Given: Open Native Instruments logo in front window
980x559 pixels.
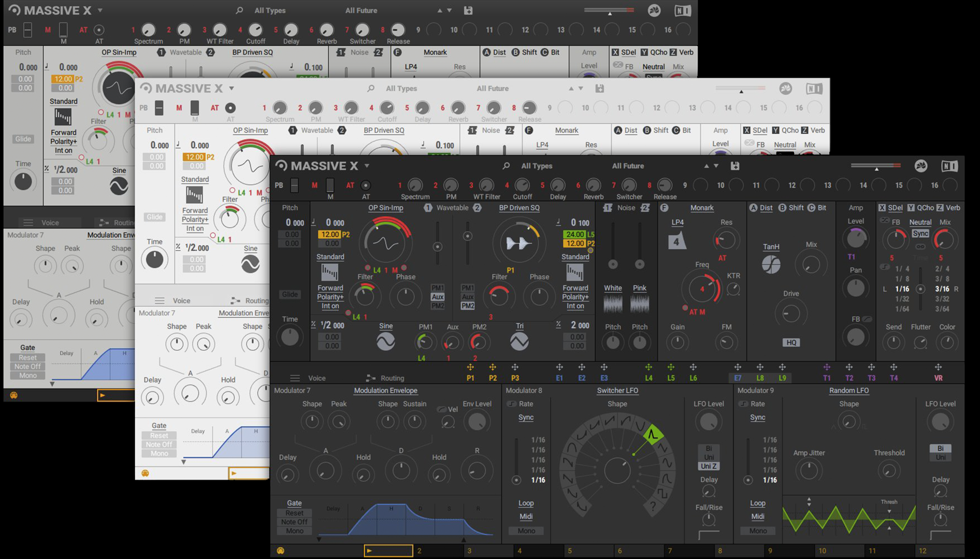Looking at the screenshot, I should tap(949, 166).
